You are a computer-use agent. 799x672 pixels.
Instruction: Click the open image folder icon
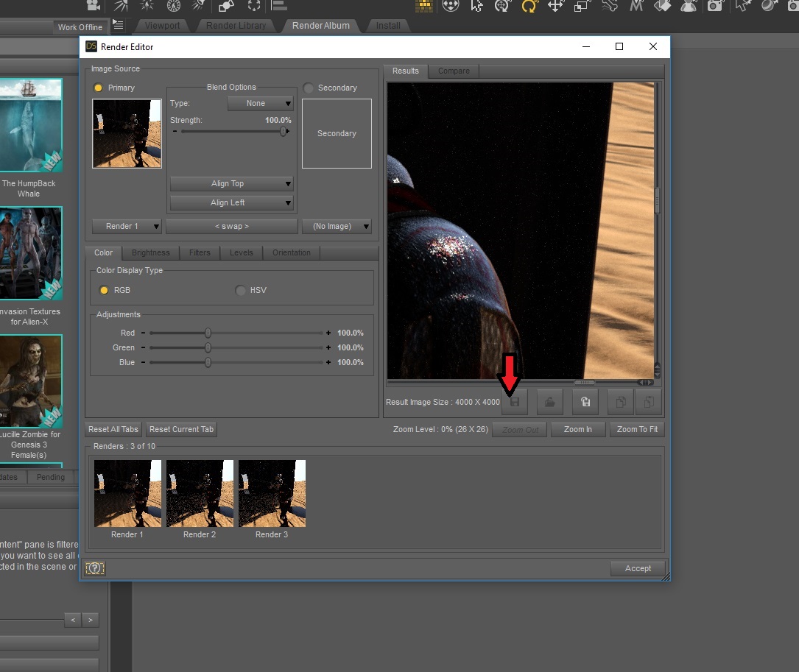(x=549, y=403)
